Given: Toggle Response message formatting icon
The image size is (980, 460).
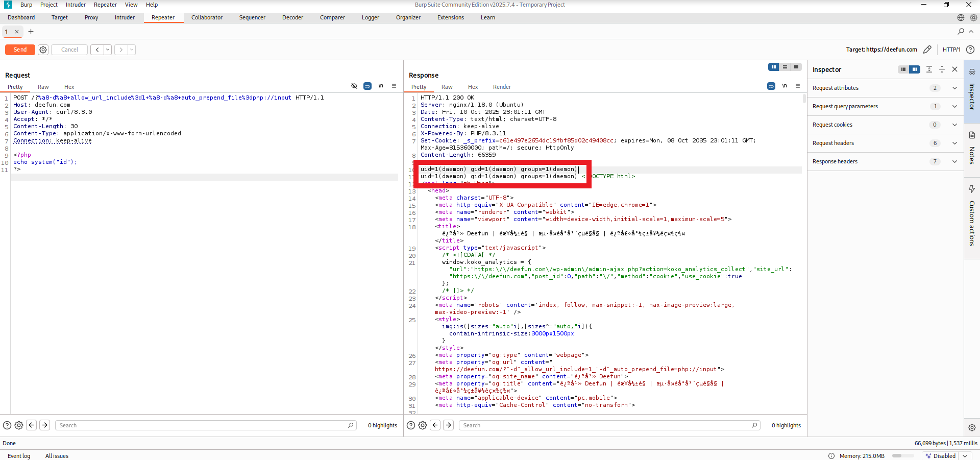Looking at the screenshot, I should point(771,86).
